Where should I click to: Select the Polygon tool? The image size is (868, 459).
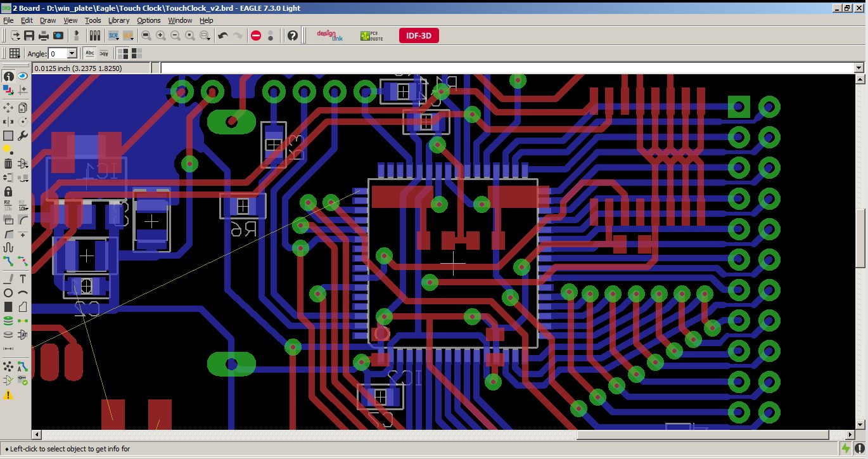[x=23, y=307]
